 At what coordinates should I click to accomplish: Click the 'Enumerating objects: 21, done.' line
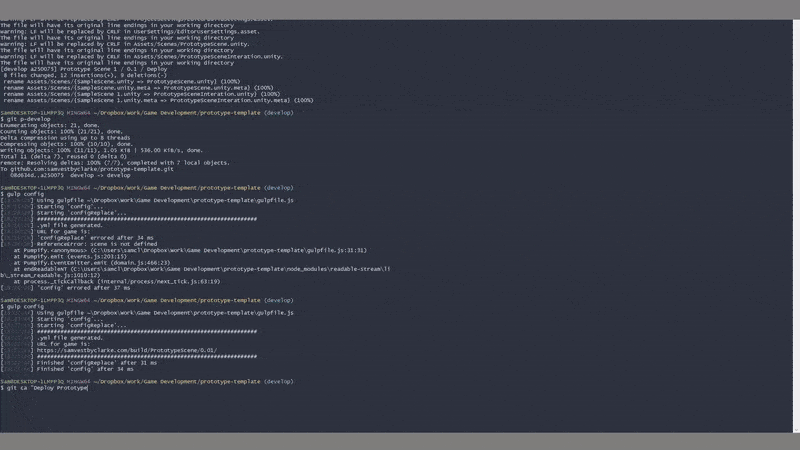[x=50, y=125]
